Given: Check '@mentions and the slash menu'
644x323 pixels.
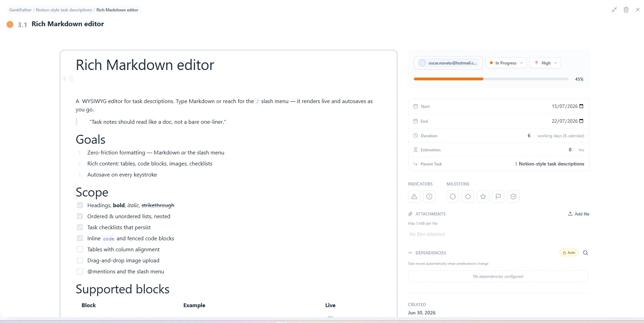Looking at the screenshot, I should pos(80,271).
